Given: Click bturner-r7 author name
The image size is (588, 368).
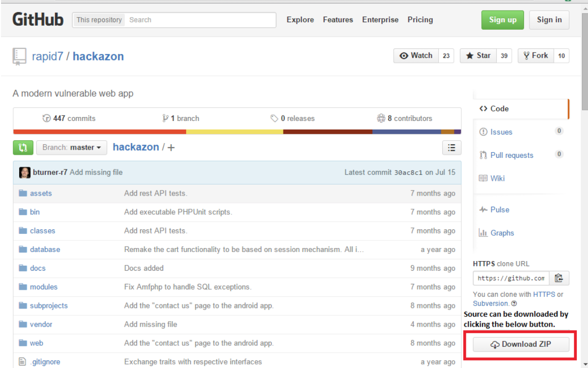Looking at the screenshot, I should coord(50,172).
